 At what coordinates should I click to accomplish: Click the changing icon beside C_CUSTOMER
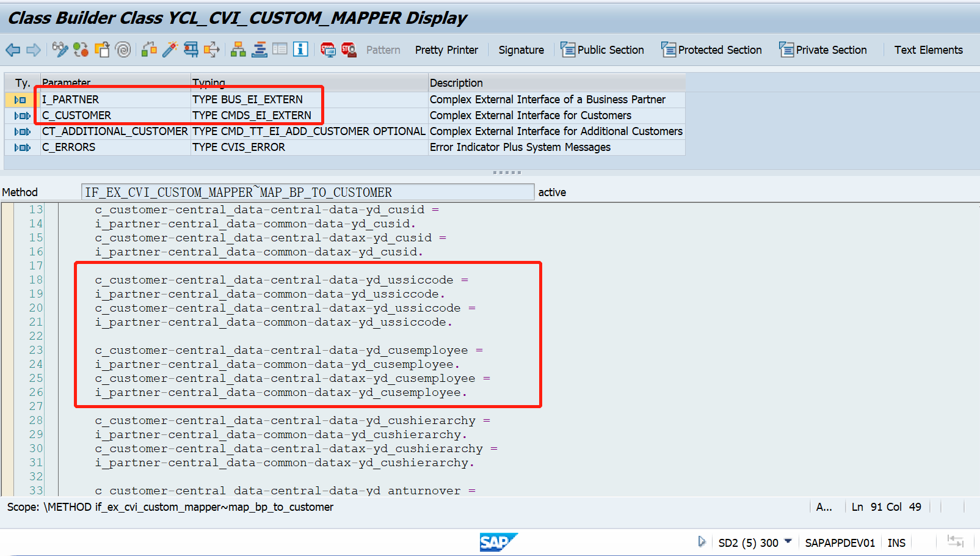pos(22,115)
